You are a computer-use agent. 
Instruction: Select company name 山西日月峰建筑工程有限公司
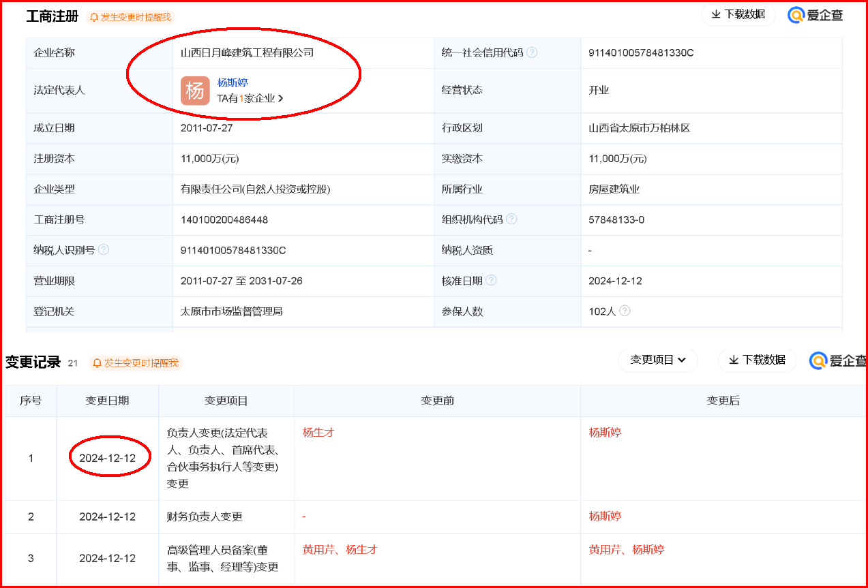tap(247, 52)
